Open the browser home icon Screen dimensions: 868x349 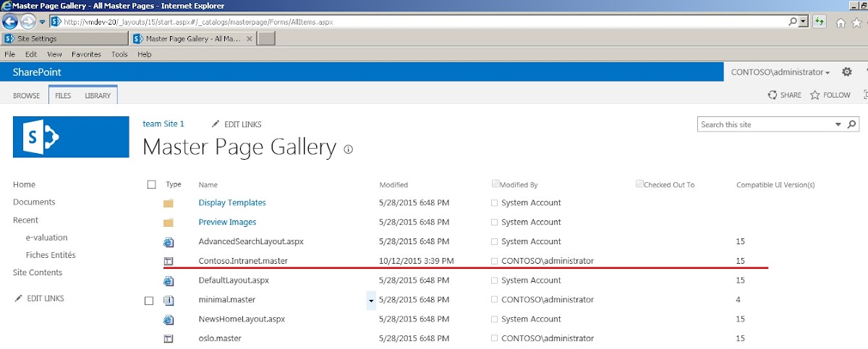click(x=841, y=22)
